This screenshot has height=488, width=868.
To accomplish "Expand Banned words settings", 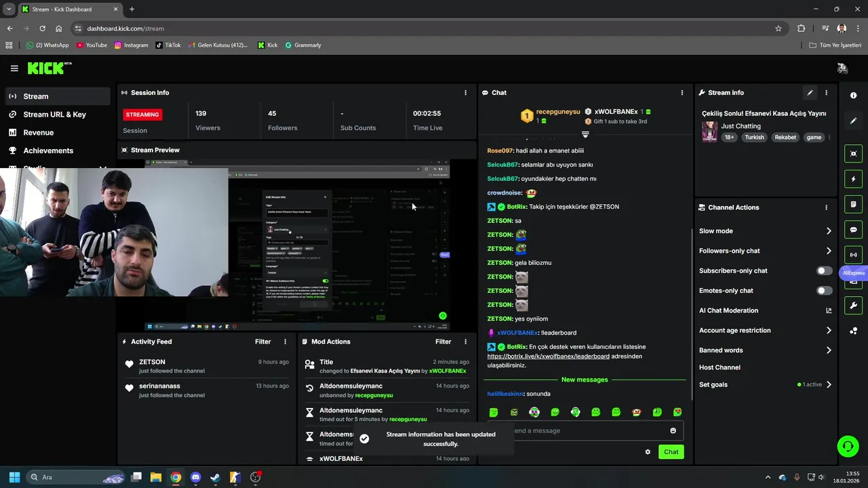I will [765, 350].
